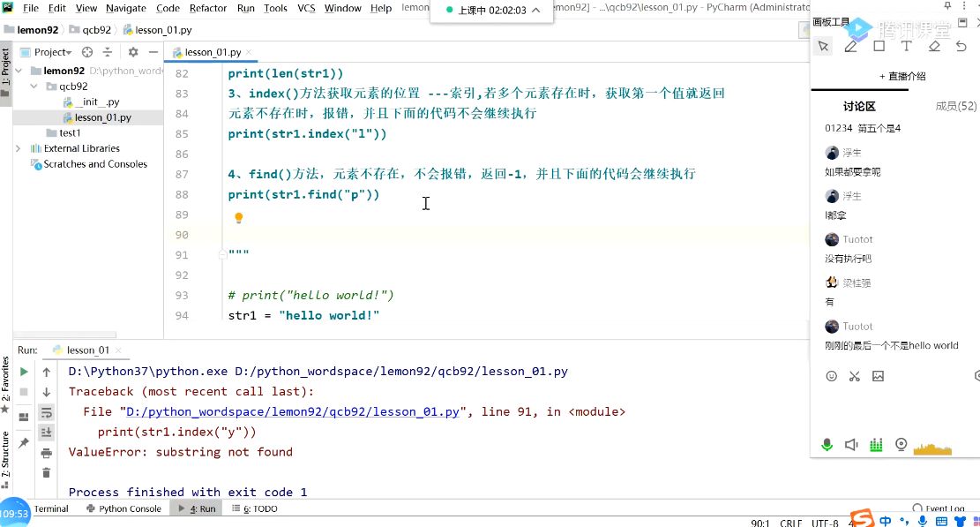This screenshot has height=527, width=980.
Task: Click the trash icon to clear run output
Action: pyautogui.click(x=46, y=472)
